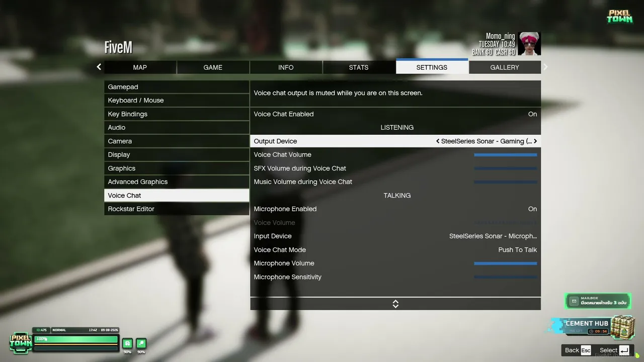The height and width of the screenshot is (362, 644).
Task: Click the FiveM title heading
Action: (118, 47)
